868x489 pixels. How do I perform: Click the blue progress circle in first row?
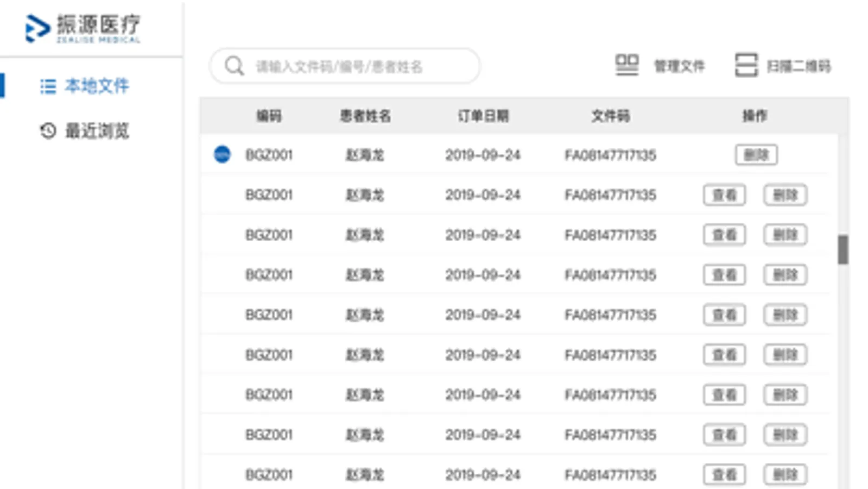tap(222, 154)
